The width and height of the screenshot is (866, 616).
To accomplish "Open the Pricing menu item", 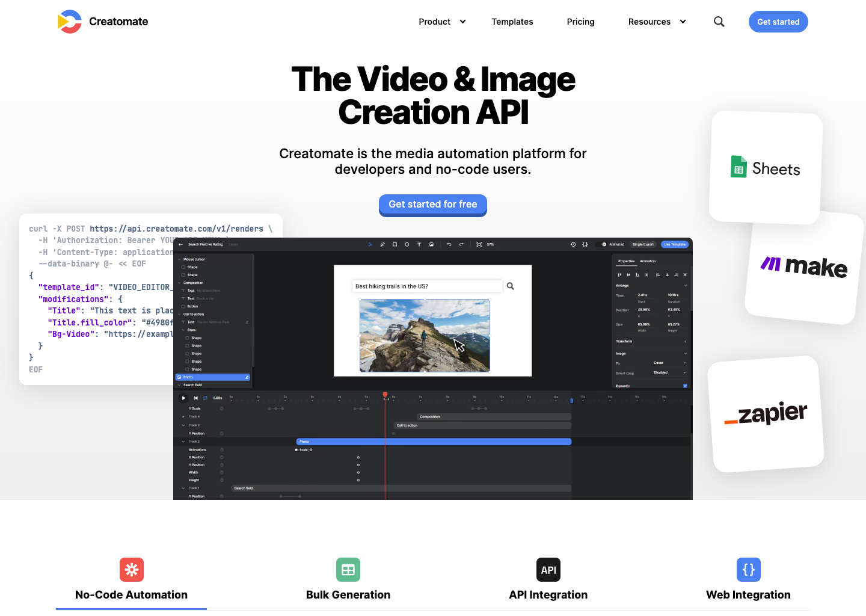I will [580, 22].
